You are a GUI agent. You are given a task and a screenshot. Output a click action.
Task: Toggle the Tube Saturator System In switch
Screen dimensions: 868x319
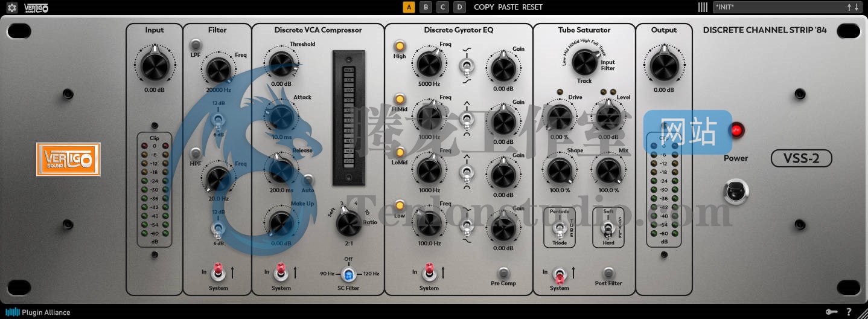[x=560, y=274]
